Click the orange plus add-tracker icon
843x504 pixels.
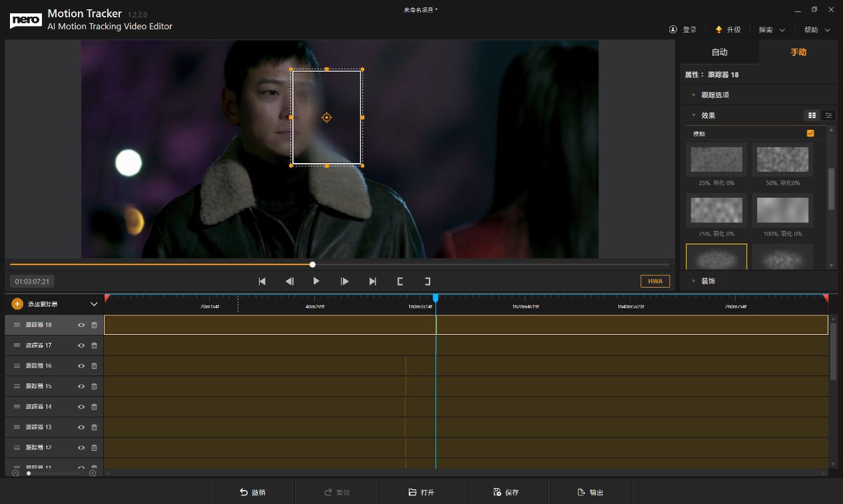17,304
